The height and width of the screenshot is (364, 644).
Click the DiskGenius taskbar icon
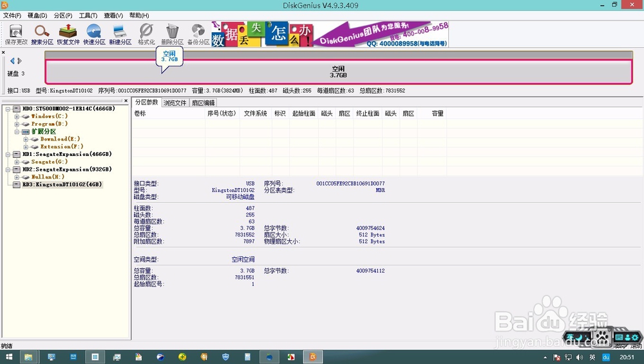(313, 357)
